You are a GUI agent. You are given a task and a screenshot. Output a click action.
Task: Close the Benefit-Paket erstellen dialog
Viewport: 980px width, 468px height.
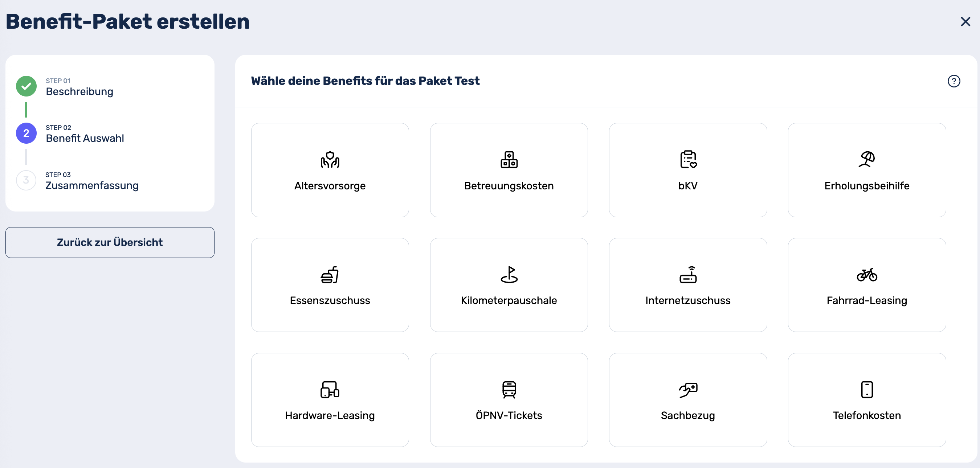click(965, 22)
